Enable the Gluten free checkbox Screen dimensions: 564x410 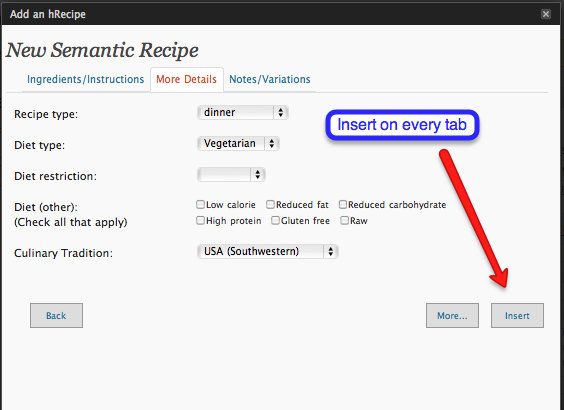275,220
